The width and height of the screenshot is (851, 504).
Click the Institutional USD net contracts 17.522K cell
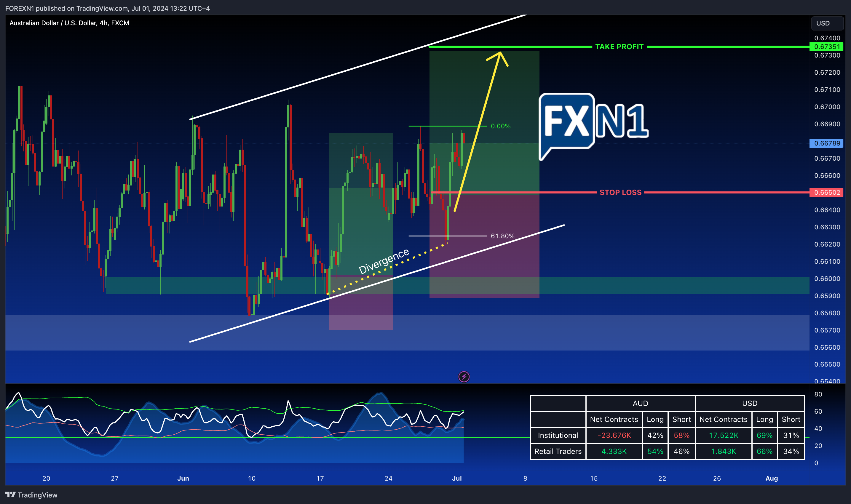(x=723, y=435)
